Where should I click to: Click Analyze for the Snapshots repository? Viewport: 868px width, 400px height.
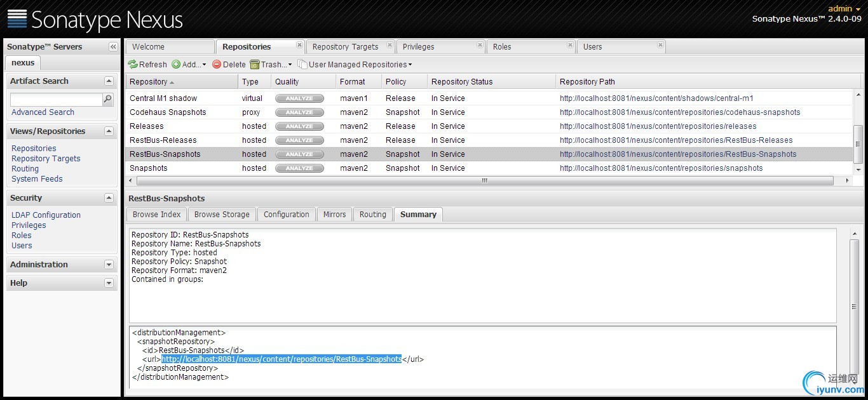[299, 168]
